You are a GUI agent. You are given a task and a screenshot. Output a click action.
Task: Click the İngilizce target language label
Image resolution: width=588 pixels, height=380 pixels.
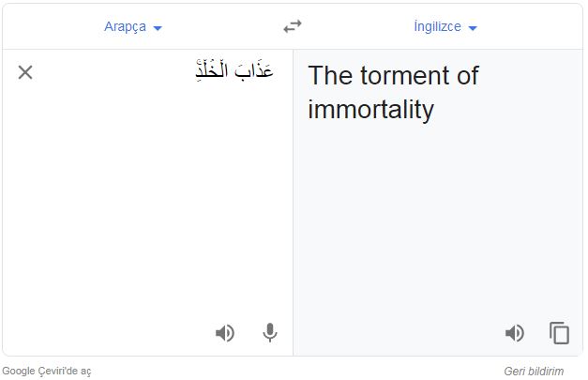(x=437, y=26)
